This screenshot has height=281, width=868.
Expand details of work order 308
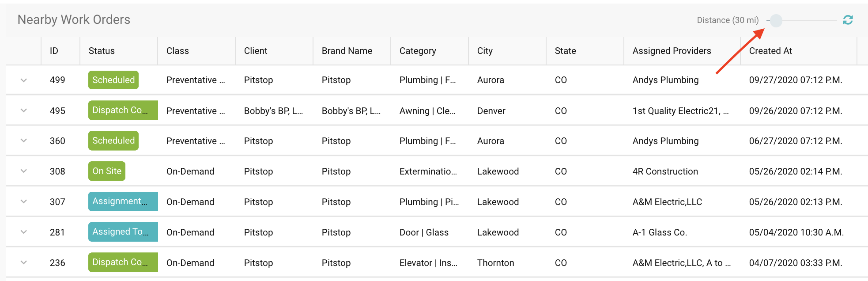23,171
